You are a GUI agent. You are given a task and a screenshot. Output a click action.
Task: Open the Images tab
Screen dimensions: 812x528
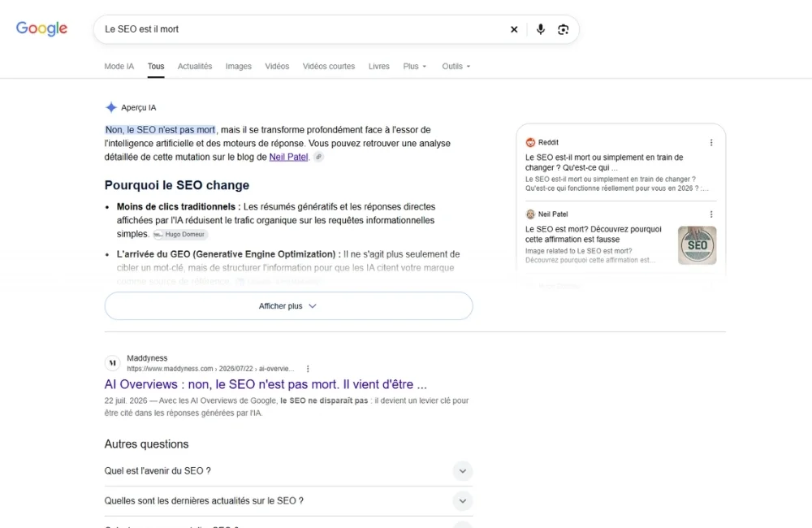pos(238,67)
